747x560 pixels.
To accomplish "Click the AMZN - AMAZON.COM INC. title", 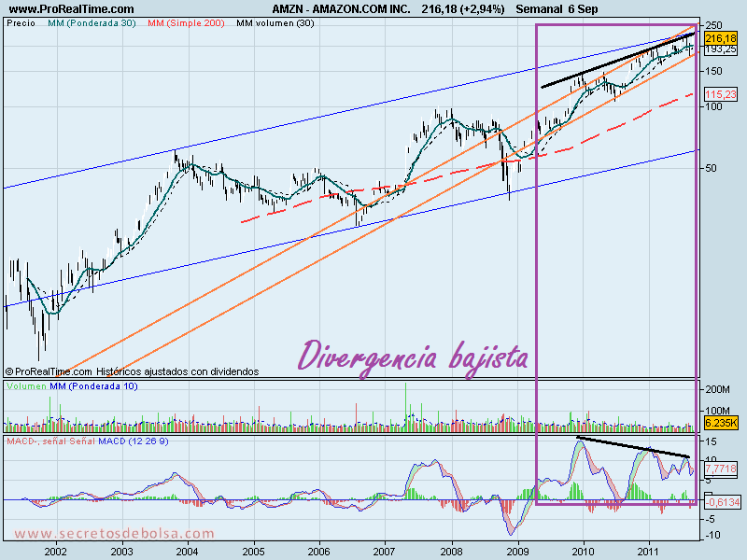I will click(x=341, y=9).
